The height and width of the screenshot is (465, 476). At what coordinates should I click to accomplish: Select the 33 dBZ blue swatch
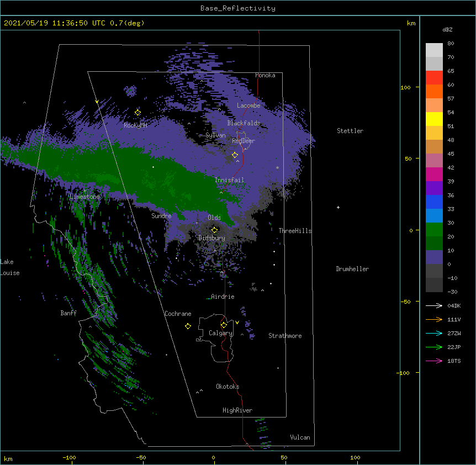434,216
